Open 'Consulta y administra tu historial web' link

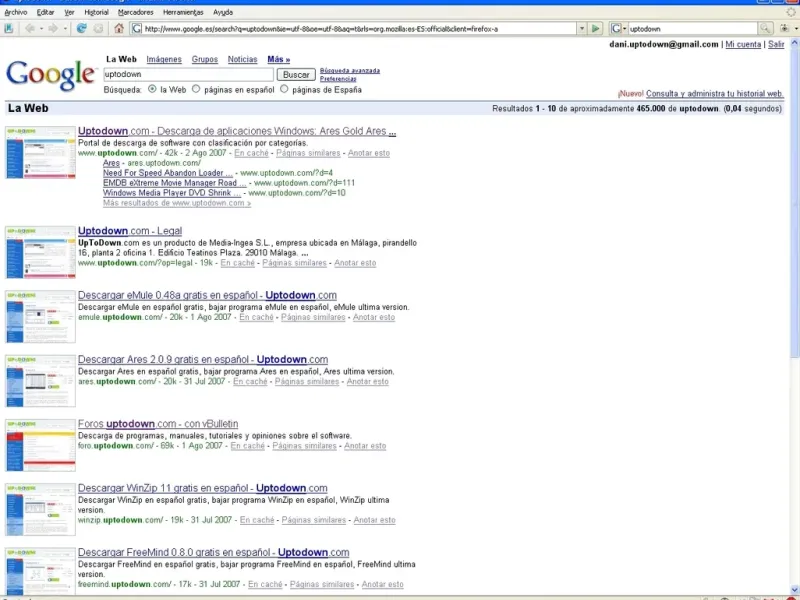[x=714, y=93]
